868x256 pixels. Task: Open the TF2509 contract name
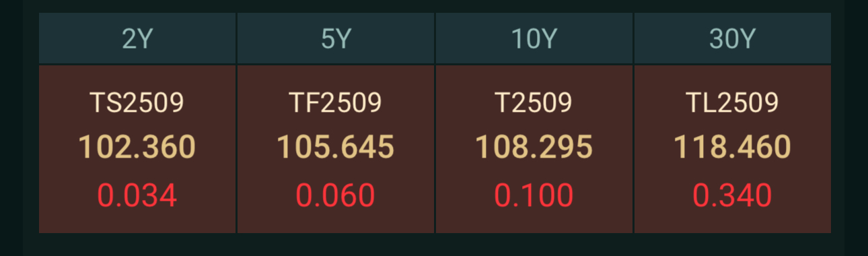coord(336,103)
